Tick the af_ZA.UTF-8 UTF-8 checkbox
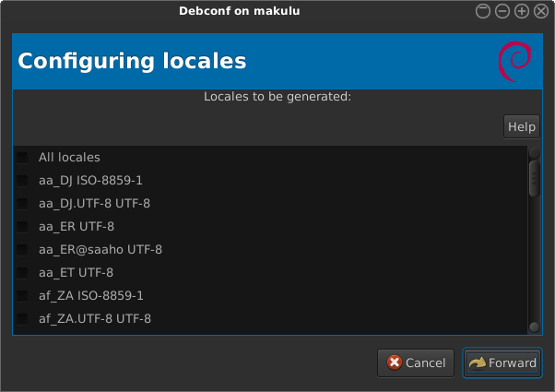555x392 pixels. 22,319
